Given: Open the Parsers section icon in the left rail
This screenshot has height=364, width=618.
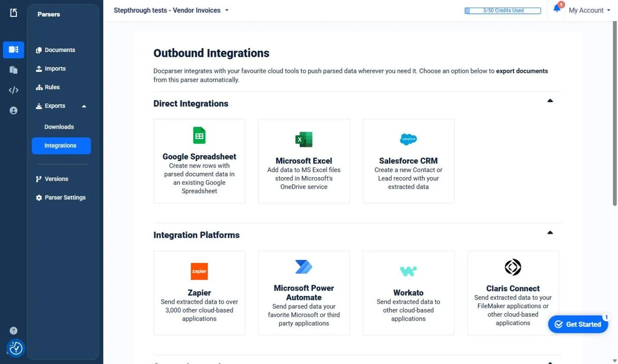Looking at the screenshot, I should [x=13, y=50].
